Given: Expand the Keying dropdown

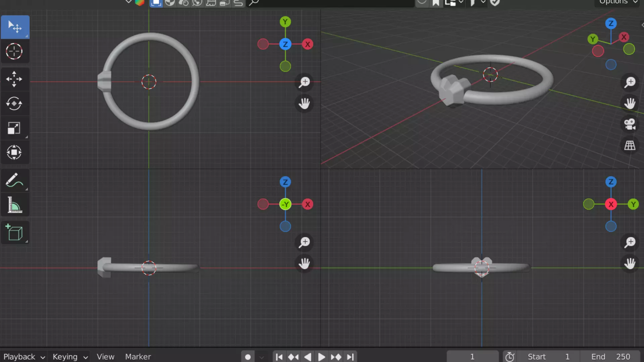Looking at the screenshot, I should point(70,357).
